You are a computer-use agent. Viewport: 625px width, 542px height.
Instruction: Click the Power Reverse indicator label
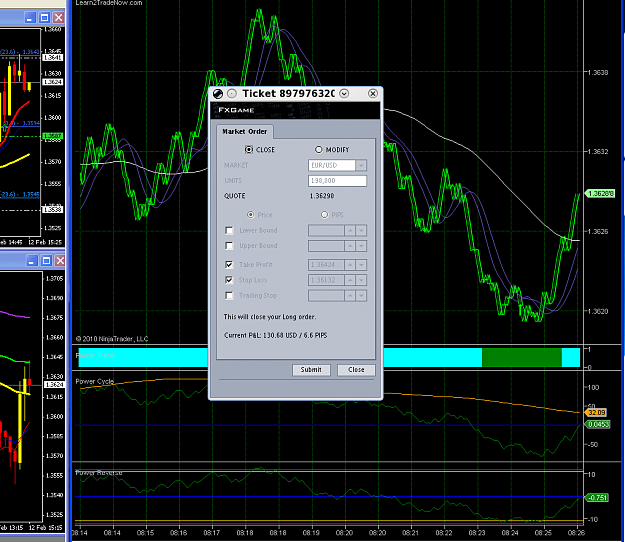coord(99,473)
